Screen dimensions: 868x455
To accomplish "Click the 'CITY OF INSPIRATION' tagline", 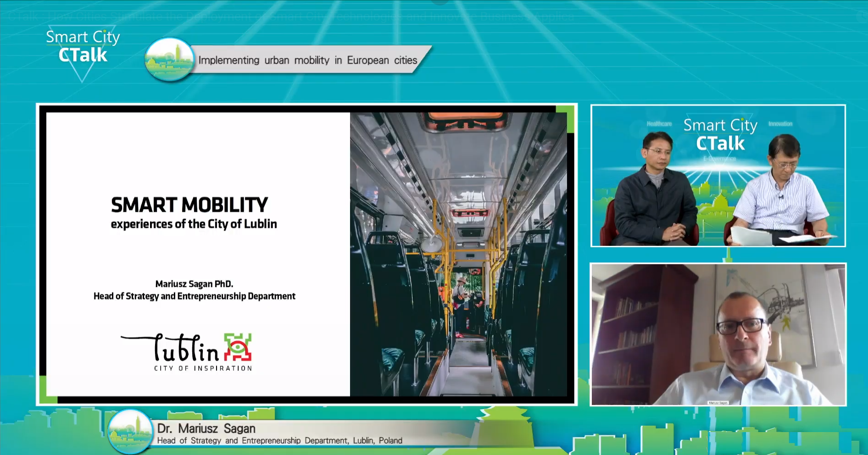I will coord(203,368).
